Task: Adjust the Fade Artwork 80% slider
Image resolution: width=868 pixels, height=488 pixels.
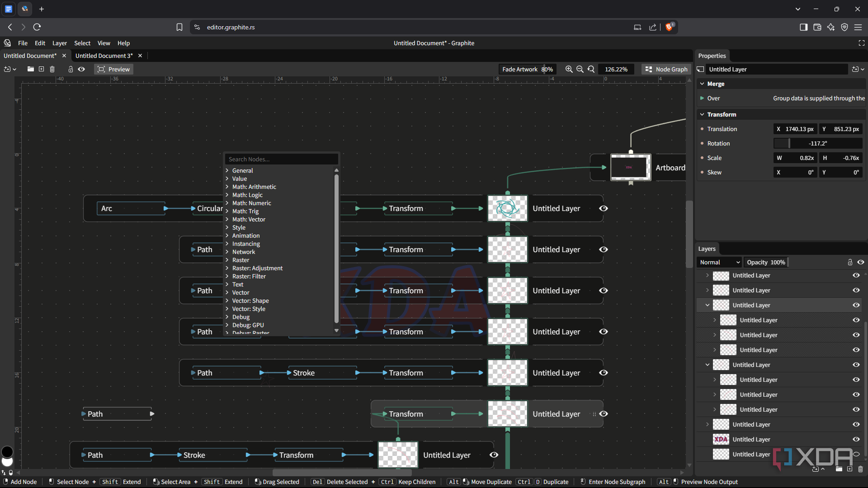Action: tap(528, 69)
